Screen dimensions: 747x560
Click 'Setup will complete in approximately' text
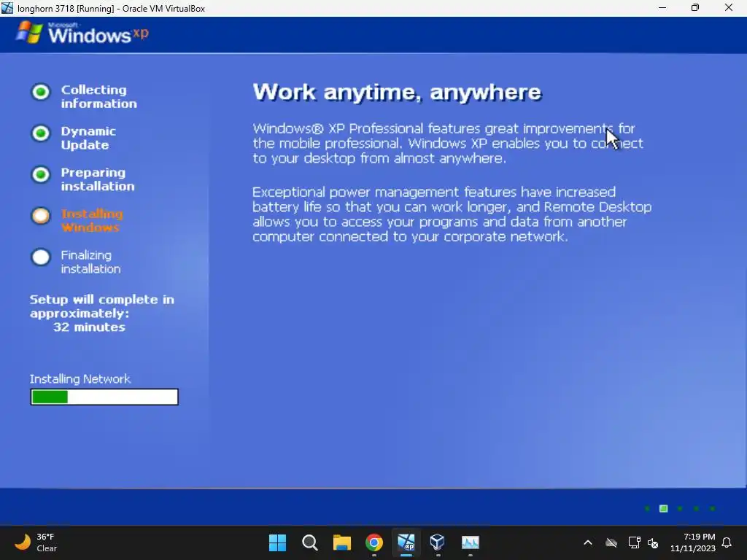(102, 306)
